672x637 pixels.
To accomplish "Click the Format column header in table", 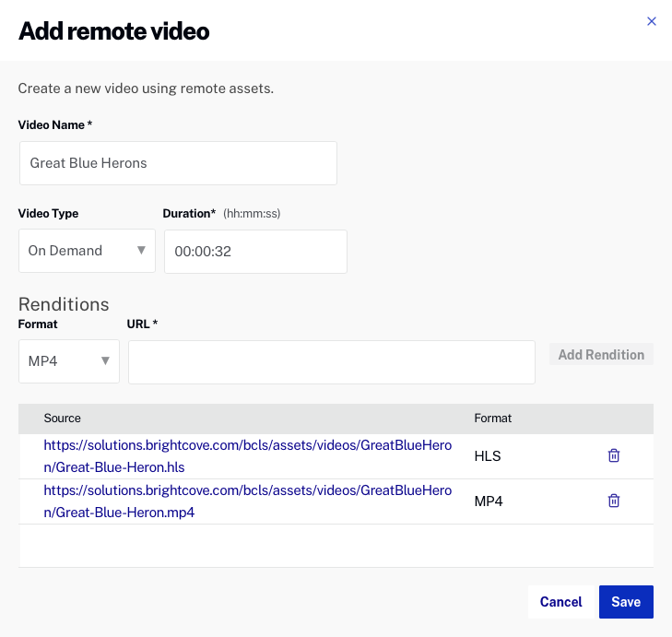I will click(493, 419).
